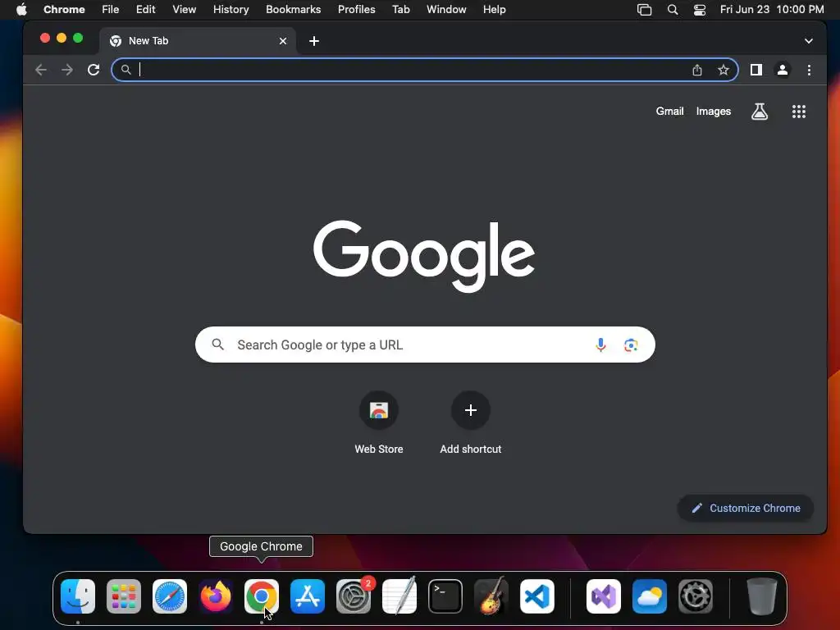Reload the page
The height and width of the screenshot is (630, 840).
pyautogui.click(x=94, y=70)
